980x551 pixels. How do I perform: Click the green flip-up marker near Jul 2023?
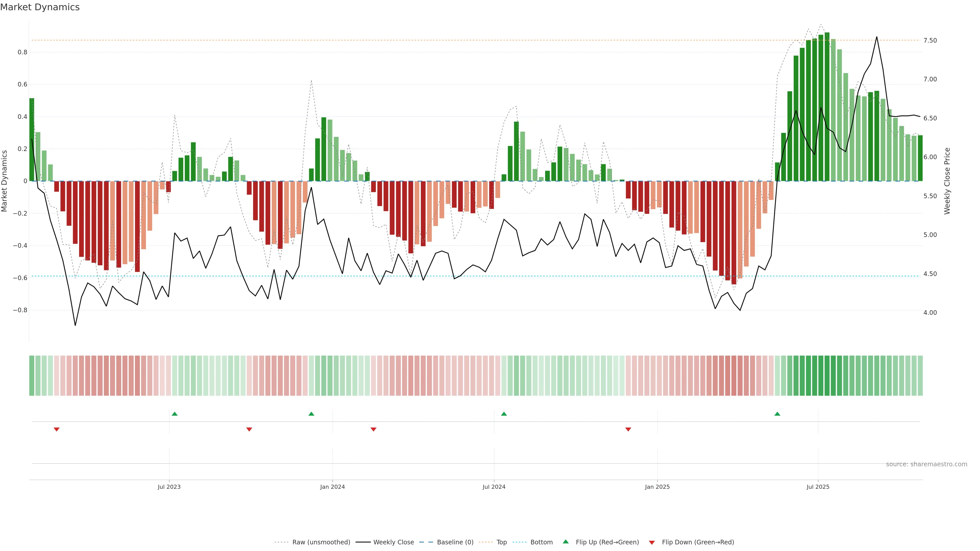click(x=175, y=414)
